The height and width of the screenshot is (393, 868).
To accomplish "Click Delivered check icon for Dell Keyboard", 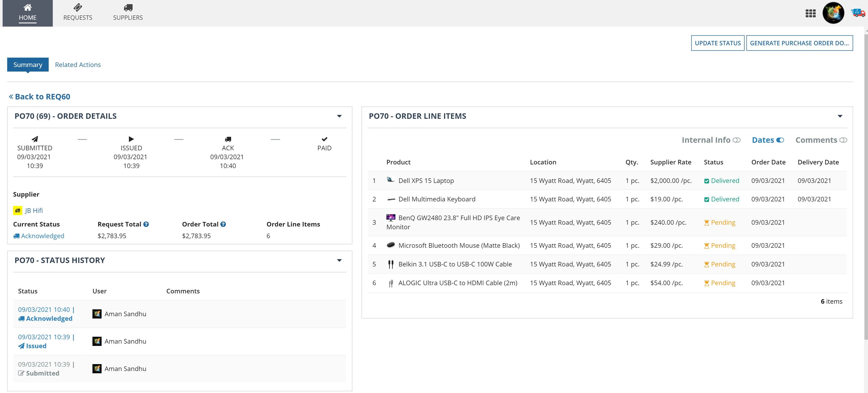I will pos(707,199).
